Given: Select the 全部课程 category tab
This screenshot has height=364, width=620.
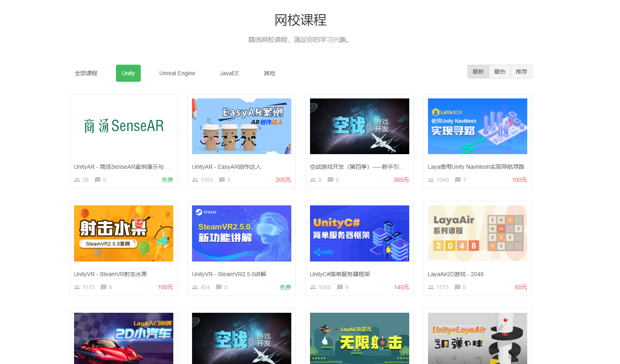Looking at the screenshot, I should click(86, 73).
